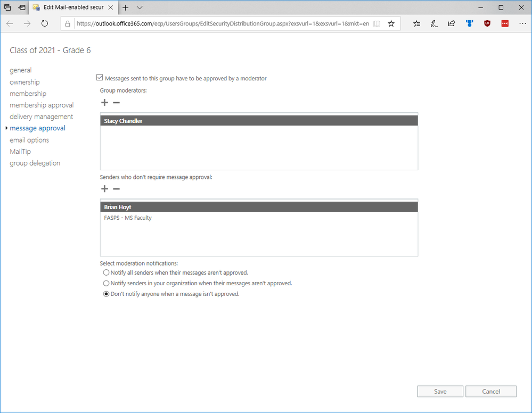Open uBlock Origin extension icon
The image size is (532, 413).
pos(487,23)
